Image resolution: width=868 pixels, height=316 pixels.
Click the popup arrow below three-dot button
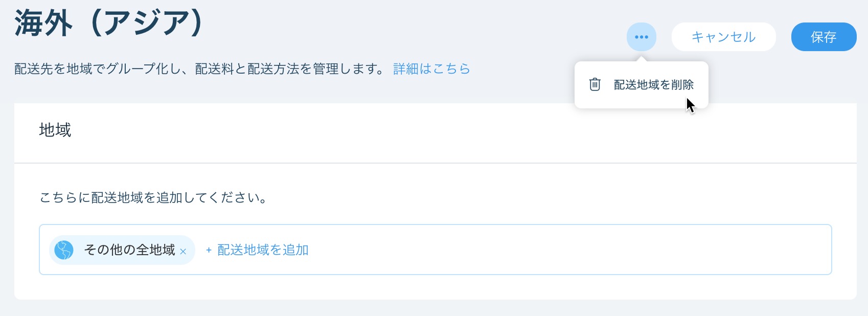[x=641, y=58]
